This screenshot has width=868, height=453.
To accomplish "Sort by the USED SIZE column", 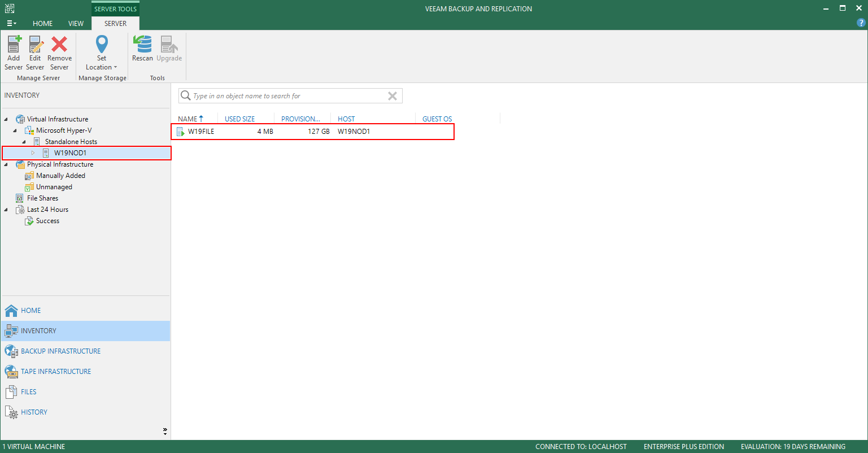I will (240, 119).
